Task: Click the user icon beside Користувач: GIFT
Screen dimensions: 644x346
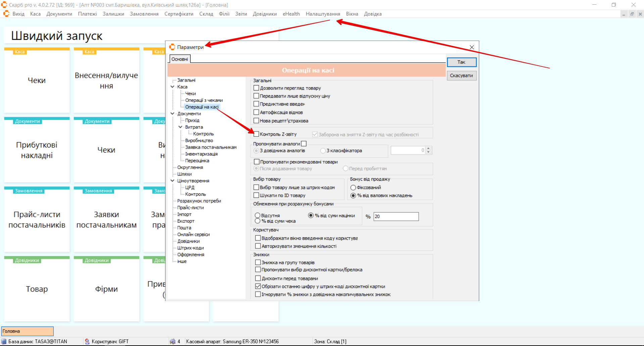Action: pyautogui.click(x=87, y=341)
